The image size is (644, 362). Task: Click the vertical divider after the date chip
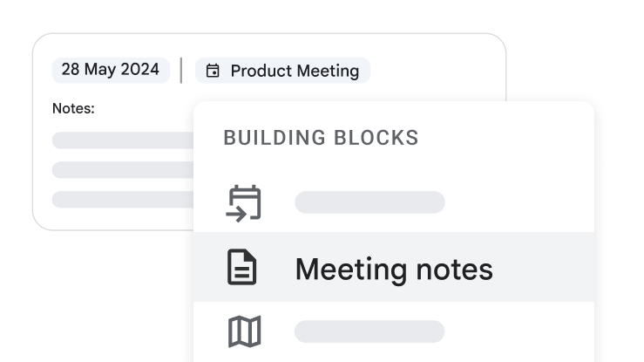pyautogui.click(x=181, y=70)
